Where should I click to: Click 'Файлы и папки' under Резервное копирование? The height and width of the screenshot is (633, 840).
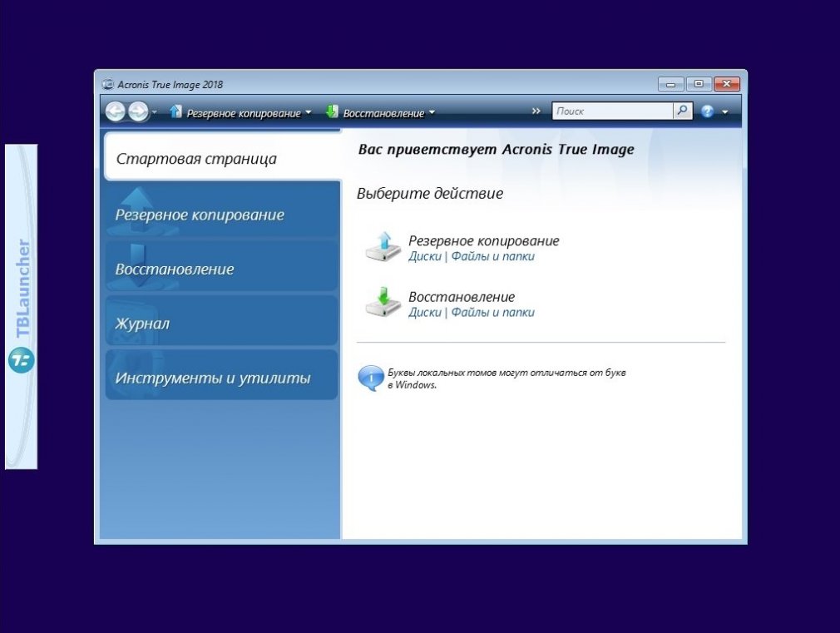(493, 256)
